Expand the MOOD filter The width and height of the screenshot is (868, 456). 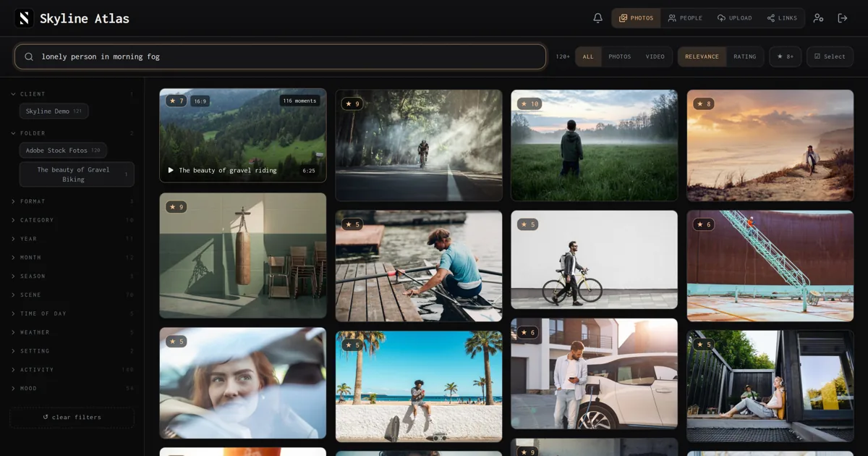point(72,389)
